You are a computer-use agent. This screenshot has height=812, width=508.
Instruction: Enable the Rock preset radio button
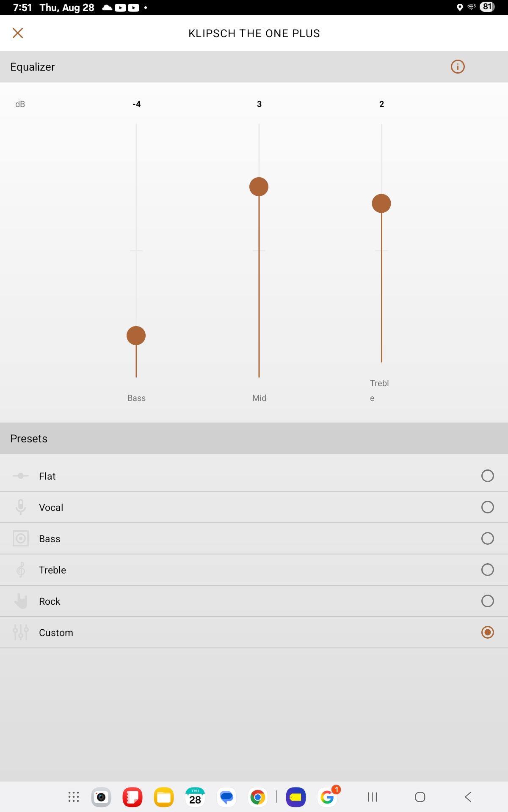click(487, 601)
